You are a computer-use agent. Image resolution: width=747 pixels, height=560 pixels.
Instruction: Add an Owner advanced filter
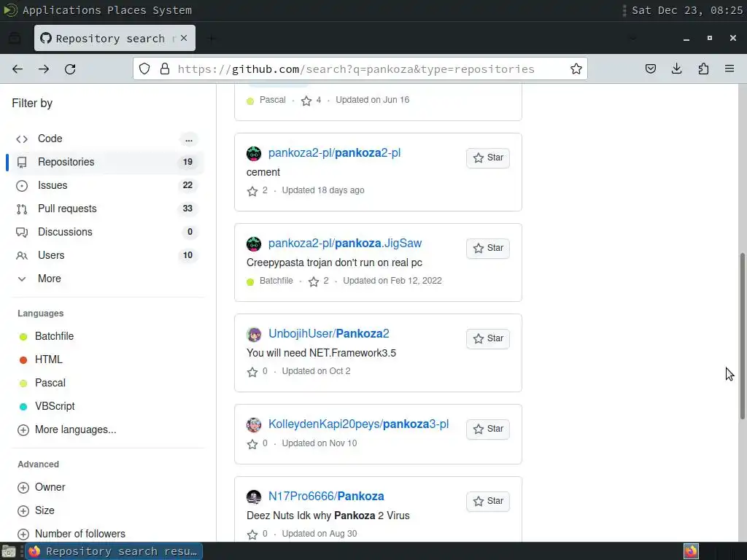point(42,487)
